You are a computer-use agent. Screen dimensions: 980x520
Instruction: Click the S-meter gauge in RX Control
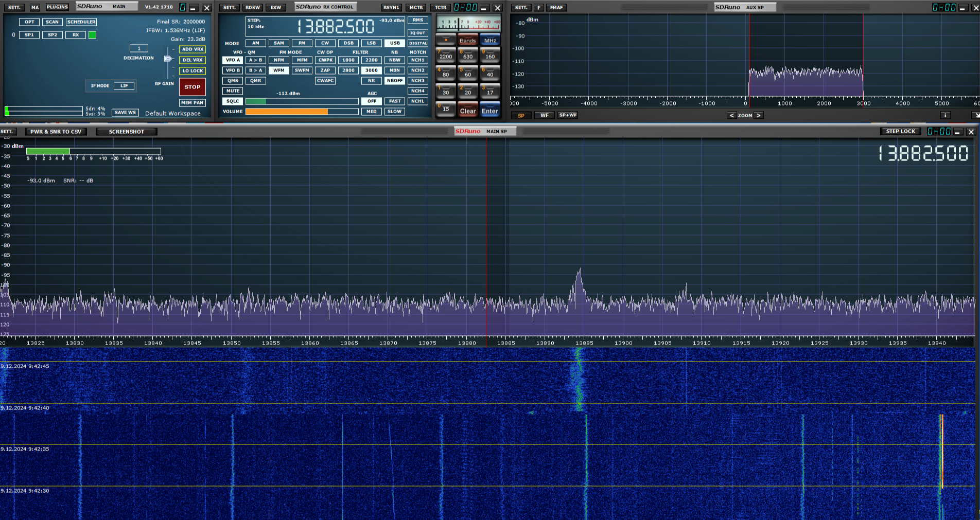pyautogui.click(x=468, y=23)
